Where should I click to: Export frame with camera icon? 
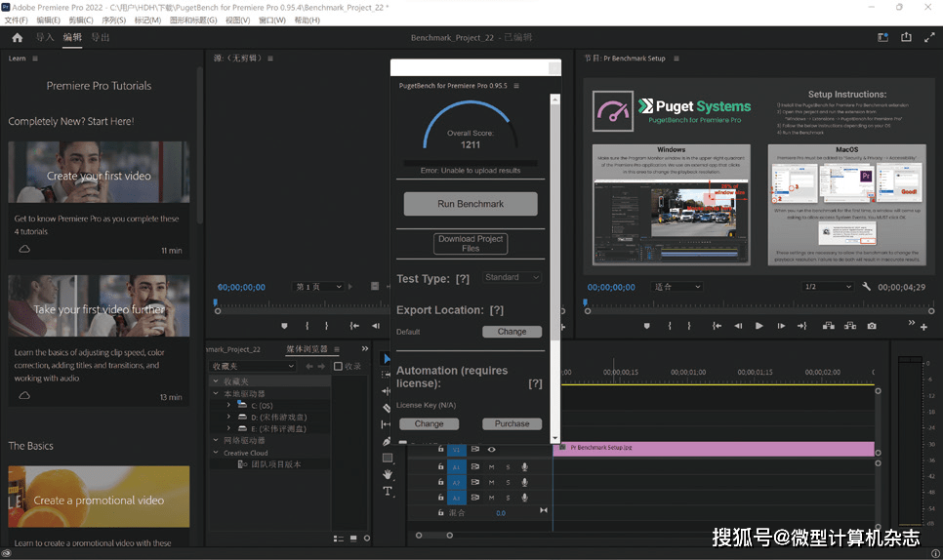pos(872,326)
